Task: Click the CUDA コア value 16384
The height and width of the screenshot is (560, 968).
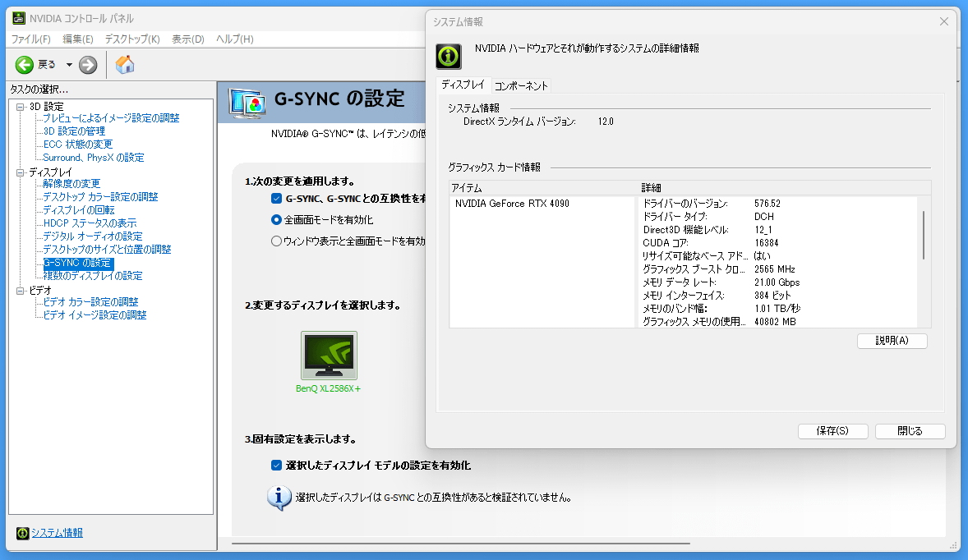Action: [766, 243]
